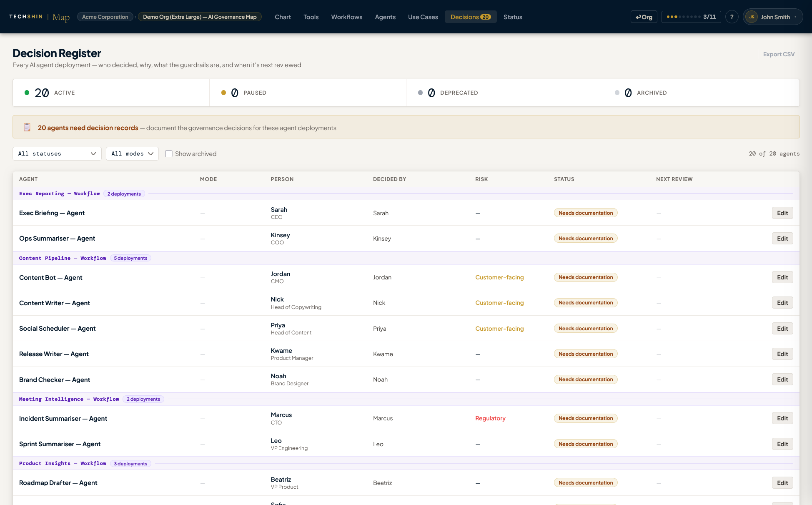Select the Decisions tab
The image size is (812, 505).
pos(471,17)
